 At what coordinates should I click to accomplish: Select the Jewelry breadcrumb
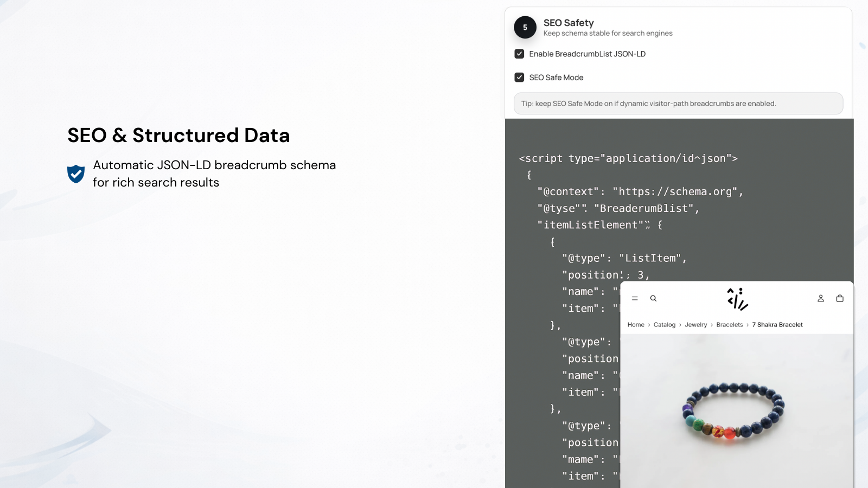tap(696, 324)
